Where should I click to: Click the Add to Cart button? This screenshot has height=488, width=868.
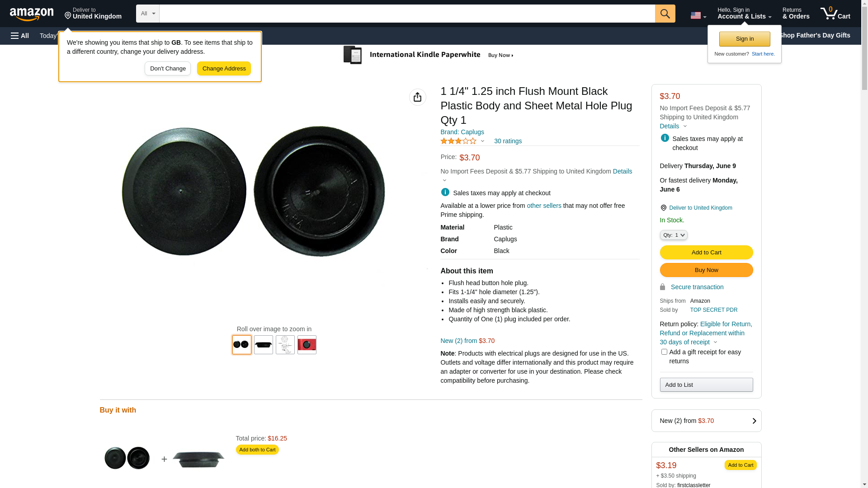pyautogui.click(x=706, y=252)
